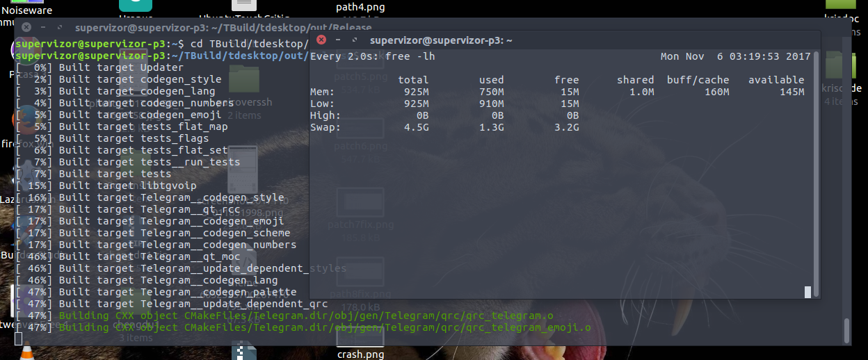The height and width of the screenshot is (360, 868).
Task: Click the 'shared' column header
Action: [x=635, y=80]
